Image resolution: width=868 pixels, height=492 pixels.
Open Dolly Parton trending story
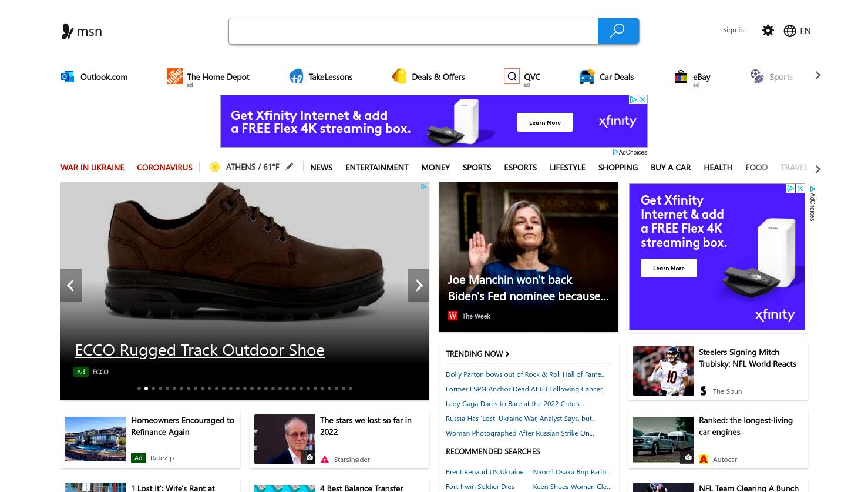coord(526,374)
